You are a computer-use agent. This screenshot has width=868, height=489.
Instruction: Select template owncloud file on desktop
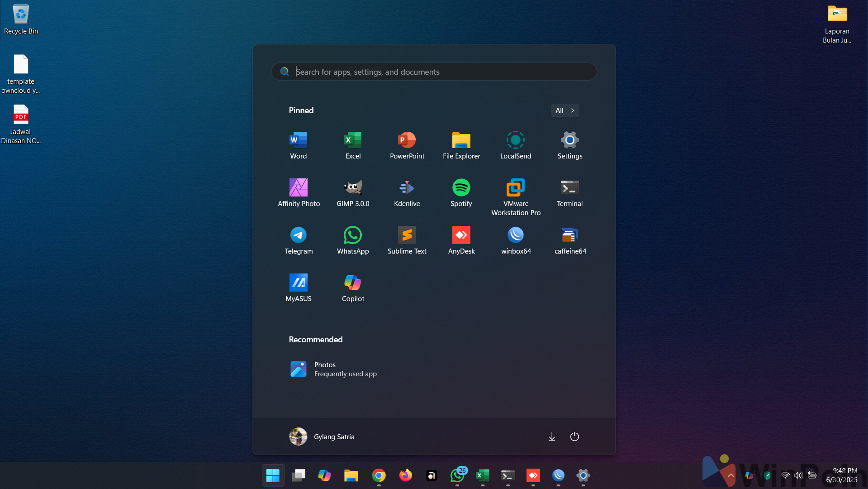[21, 74]
